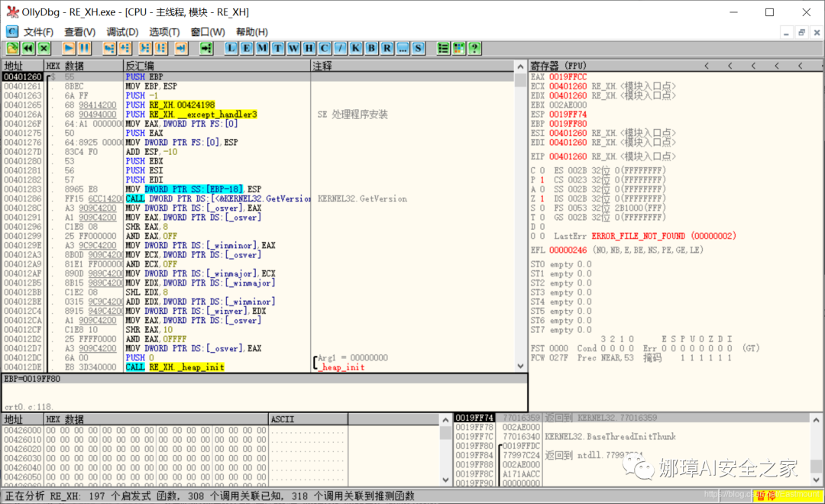Show References window (R button)
This screenshot has height=504, width=825.
[387, 48]
